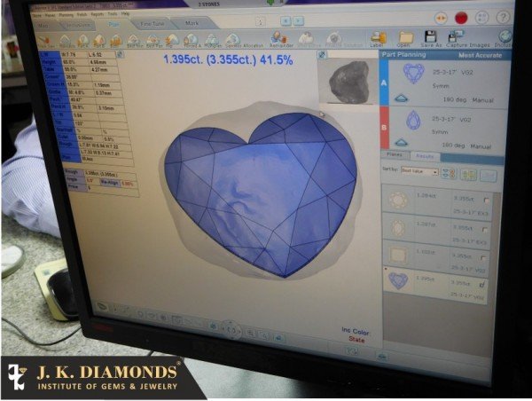Check the 1.284ct round result checkbox
The image size is (532, 401).
(x=486, y=201)
